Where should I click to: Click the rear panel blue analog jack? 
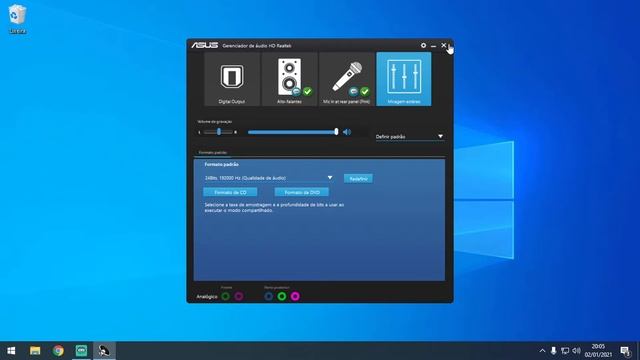[x=269, y=296]
